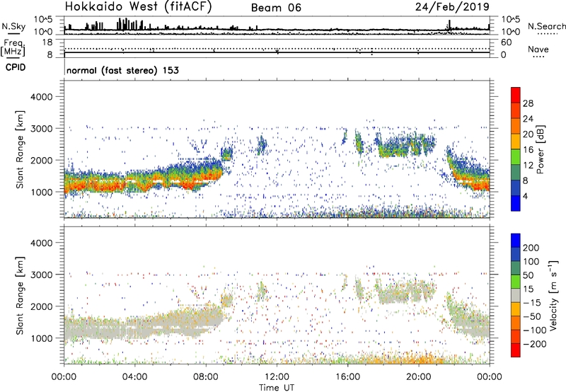
Task: Click the "-15" velocity colorbar label
Action: [x=532, y=302]
